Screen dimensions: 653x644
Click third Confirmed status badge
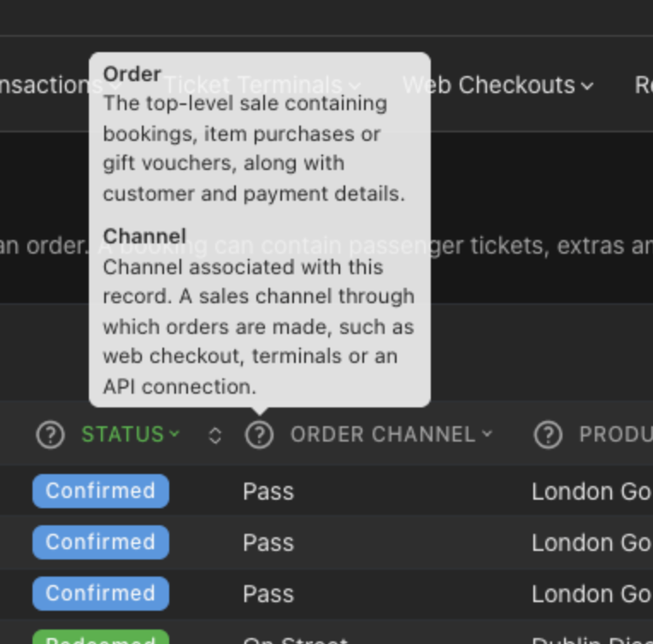[101, 594]
